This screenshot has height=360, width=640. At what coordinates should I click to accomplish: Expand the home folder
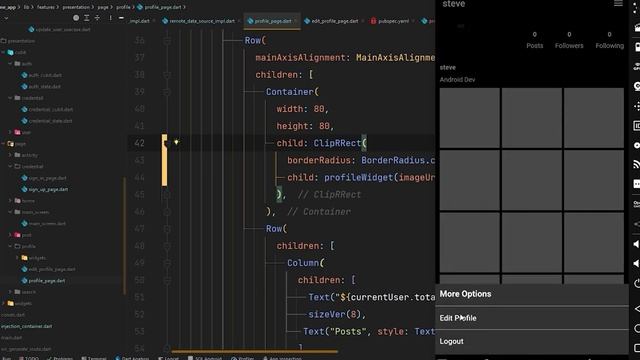[10, 201]
